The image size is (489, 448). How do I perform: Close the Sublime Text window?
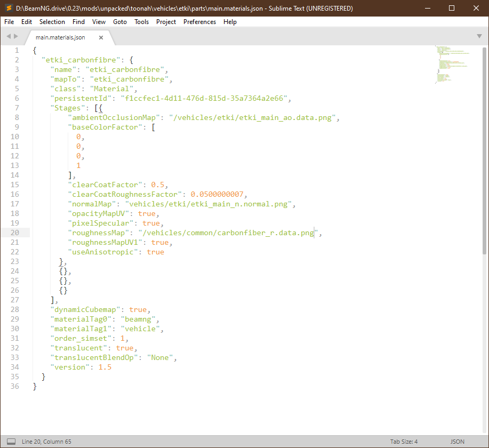tap(476, 8)
